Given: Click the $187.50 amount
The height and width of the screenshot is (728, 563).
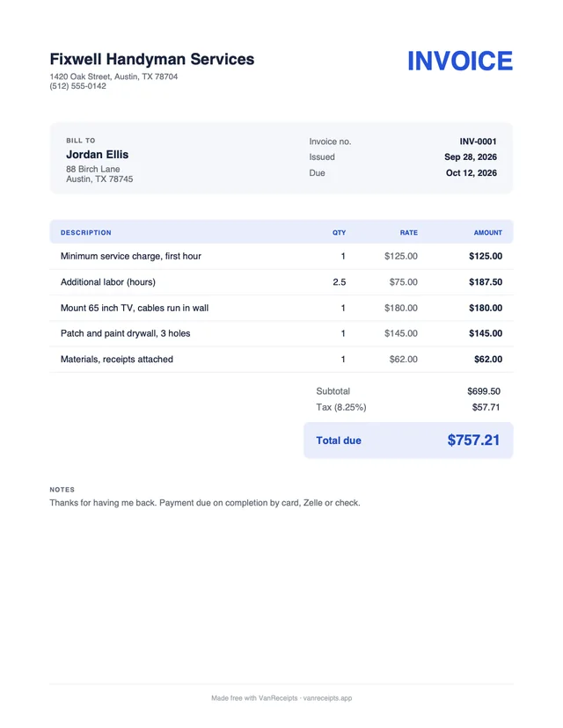Looking at the screenshot, I should click(486, 282).
